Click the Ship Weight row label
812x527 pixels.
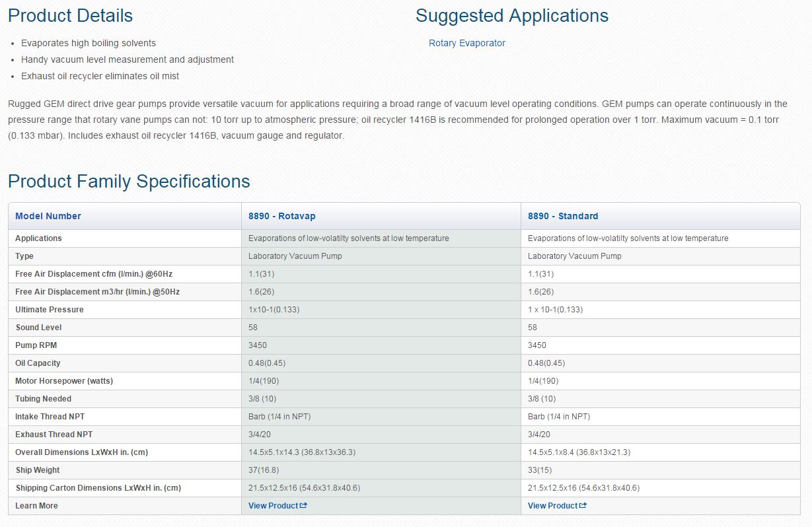[38, 470]
